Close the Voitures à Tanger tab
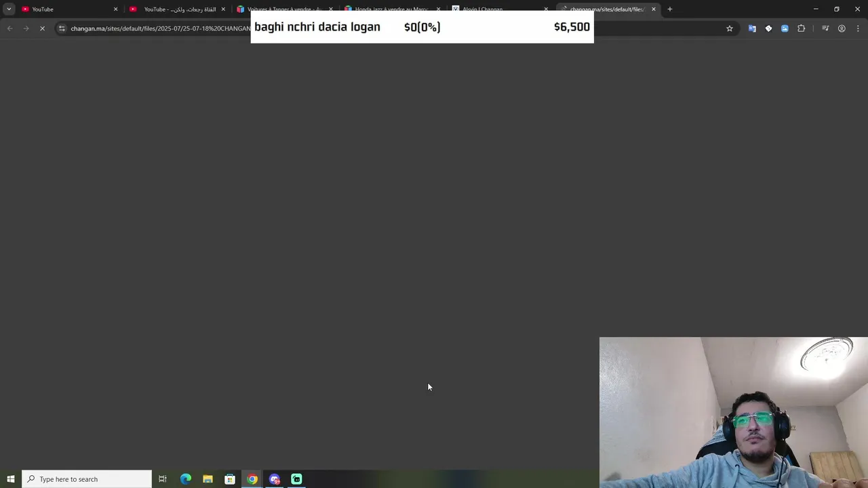 click(x=331, y=9)
